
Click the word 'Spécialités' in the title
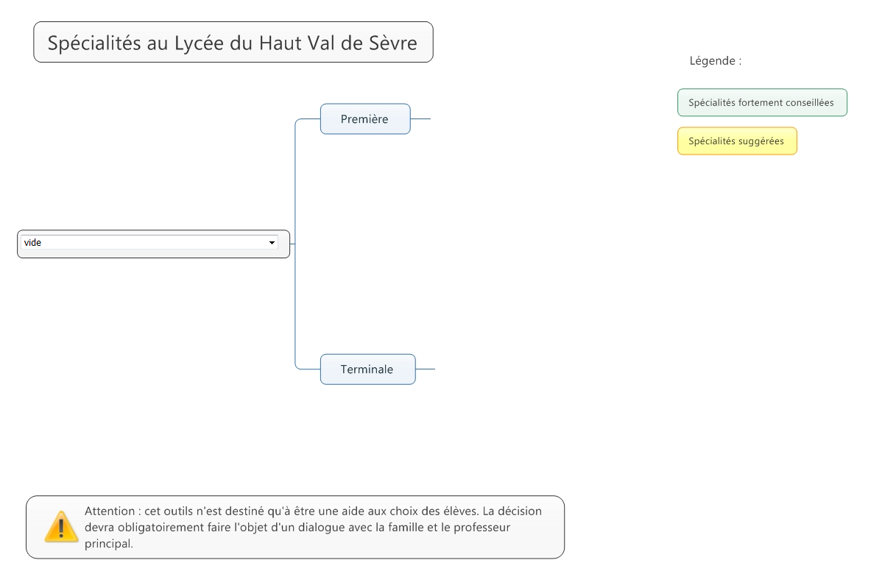tap(94, 43)
